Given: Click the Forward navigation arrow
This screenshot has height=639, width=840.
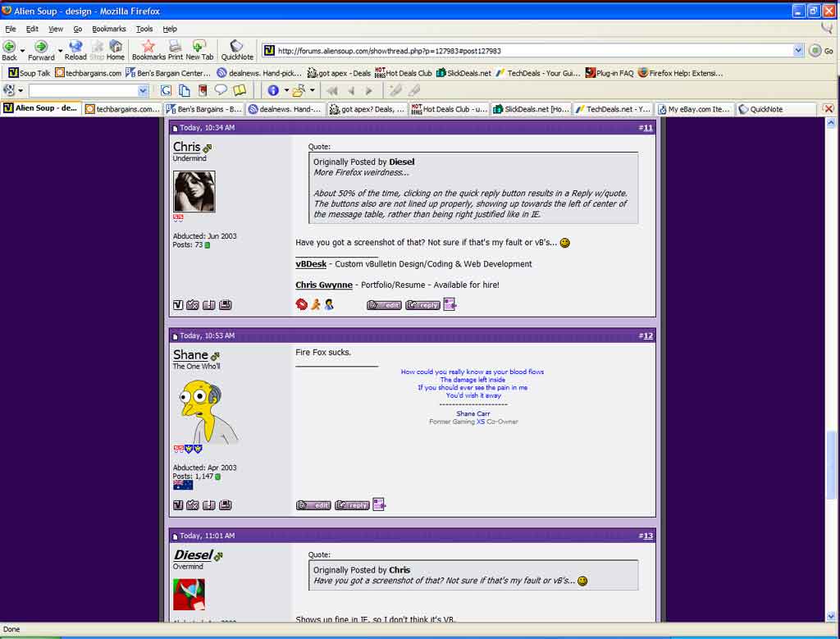Looking at the screenshot, I should click(41, 50).
